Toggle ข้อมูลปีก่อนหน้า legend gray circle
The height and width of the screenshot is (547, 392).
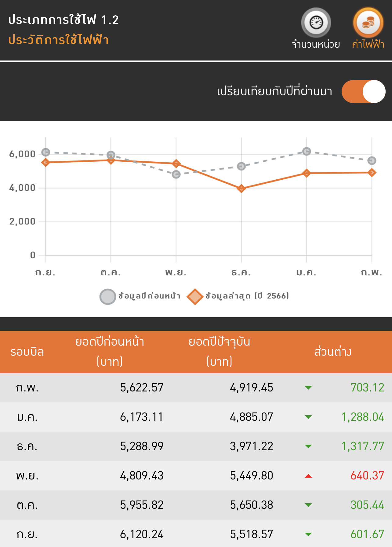[107, 296]
